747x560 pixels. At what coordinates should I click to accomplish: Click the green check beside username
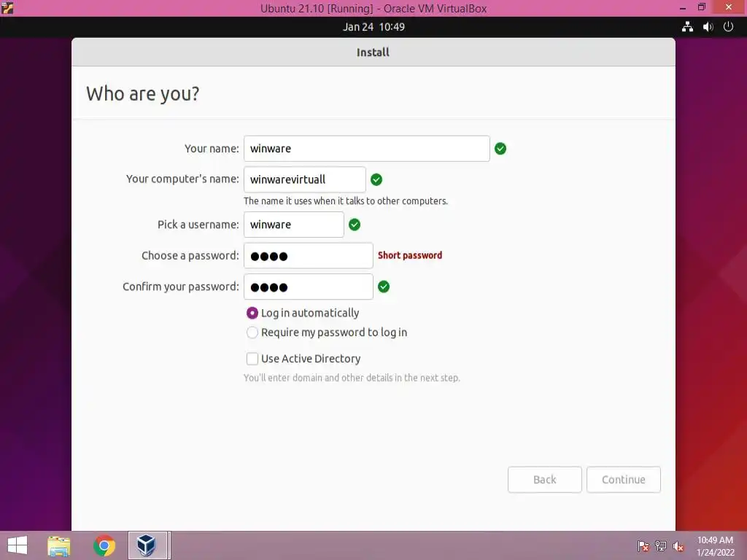click(x=355, y=225)
